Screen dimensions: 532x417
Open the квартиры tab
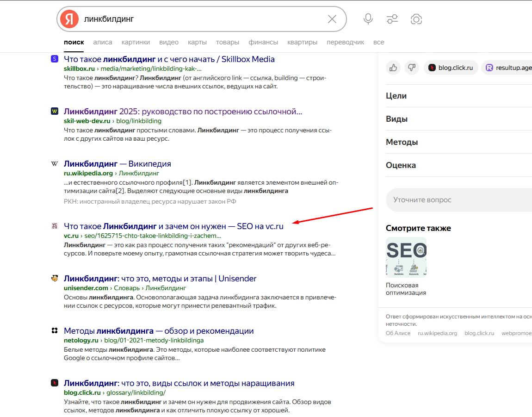(302, 43)
